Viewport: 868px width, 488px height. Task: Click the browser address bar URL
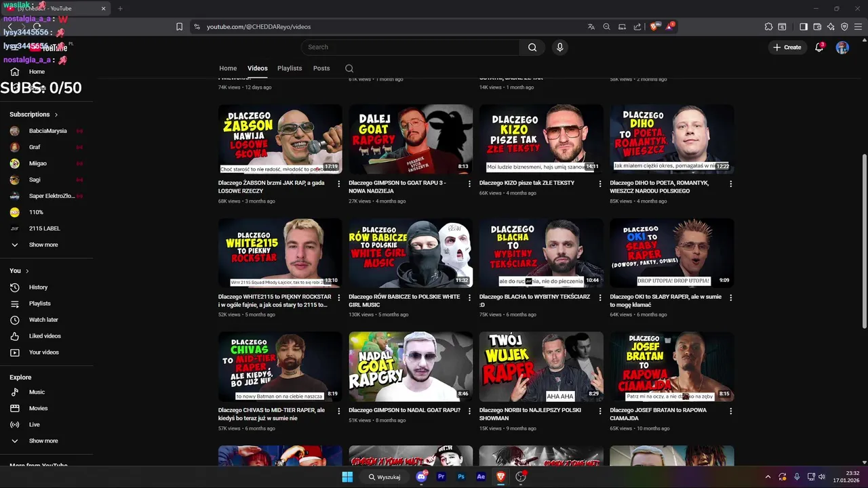[258, 26]
